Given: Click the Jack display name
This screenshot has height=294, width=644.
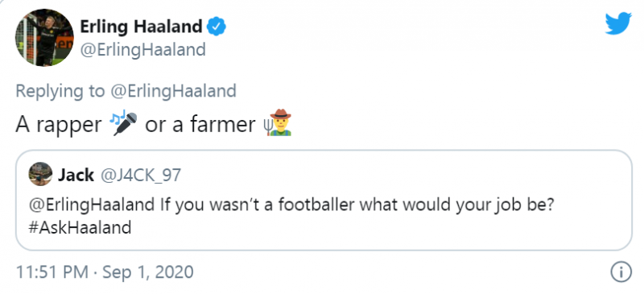Looking at the screenshot, I should click(76, 175).
